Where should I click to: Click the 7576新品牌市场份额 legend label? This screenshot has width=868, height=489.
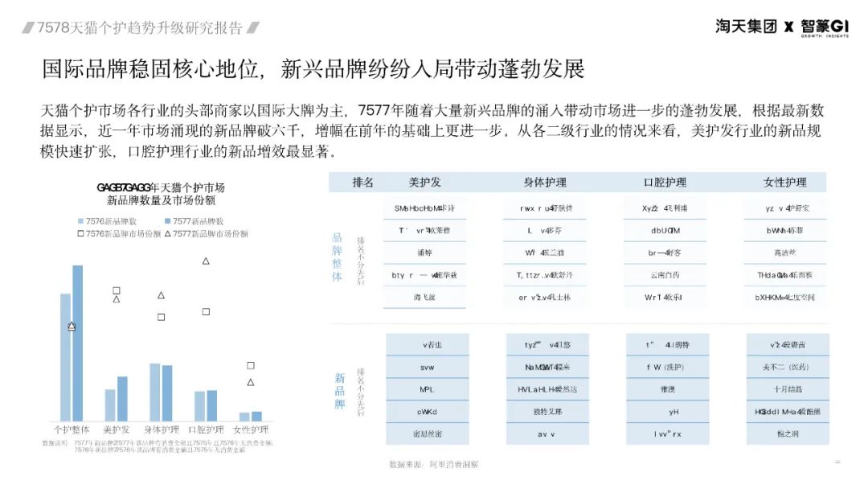click(x=123, y=234)
